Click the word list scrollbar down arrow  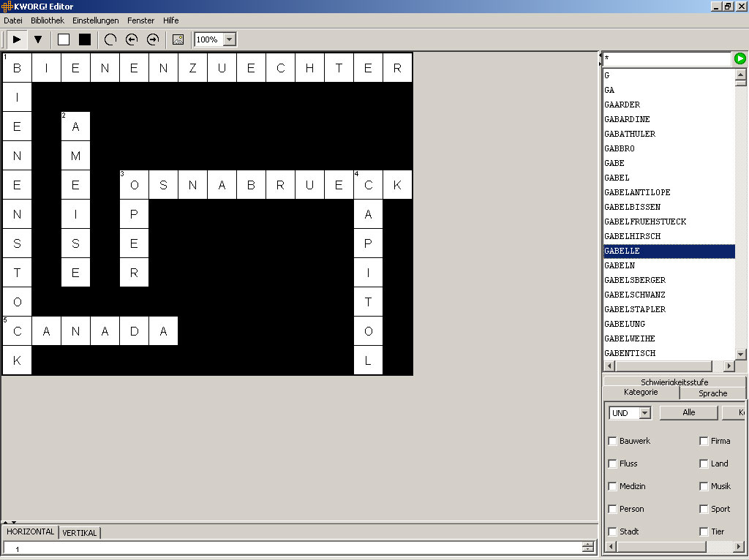(x=741, y=354)
